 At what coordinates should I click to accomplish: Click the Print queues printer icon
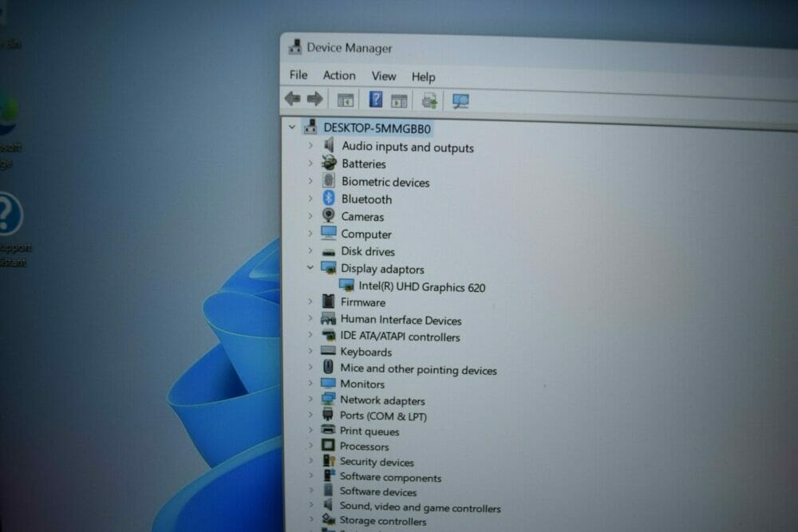click(x=328, y=430)
